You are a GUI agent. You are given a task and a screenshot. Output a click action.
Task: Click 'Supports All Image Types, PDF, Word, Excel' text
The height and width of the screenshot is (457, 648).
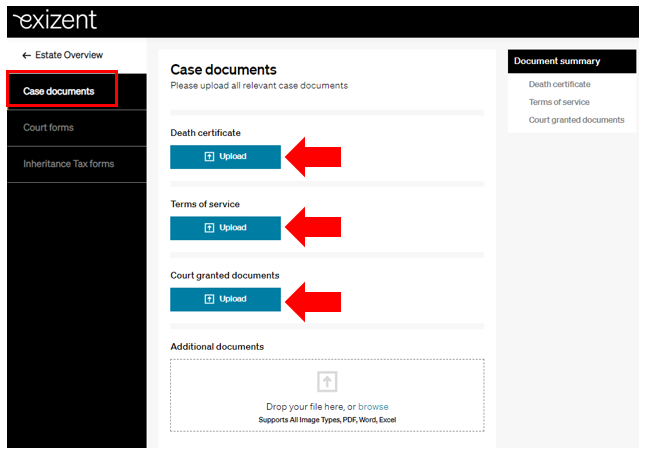[327, 420]
